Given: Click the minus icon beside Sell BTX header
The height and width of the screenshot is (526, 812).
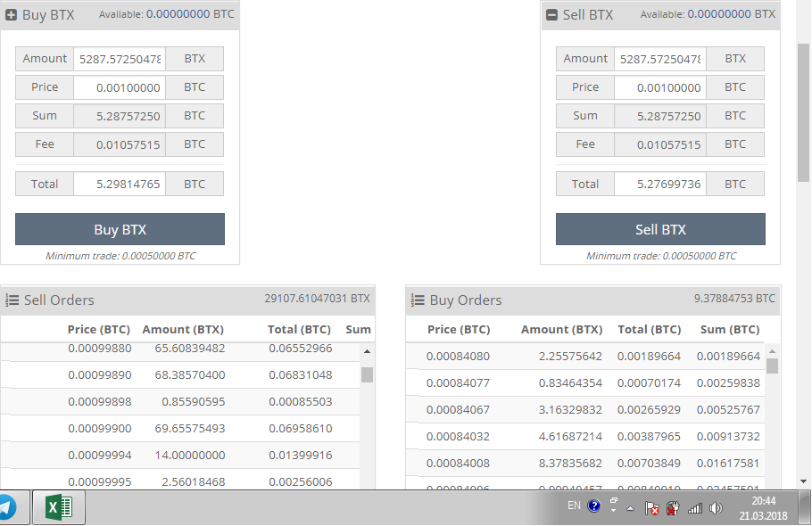Looking at the screenshot, I should pos(551,15).
